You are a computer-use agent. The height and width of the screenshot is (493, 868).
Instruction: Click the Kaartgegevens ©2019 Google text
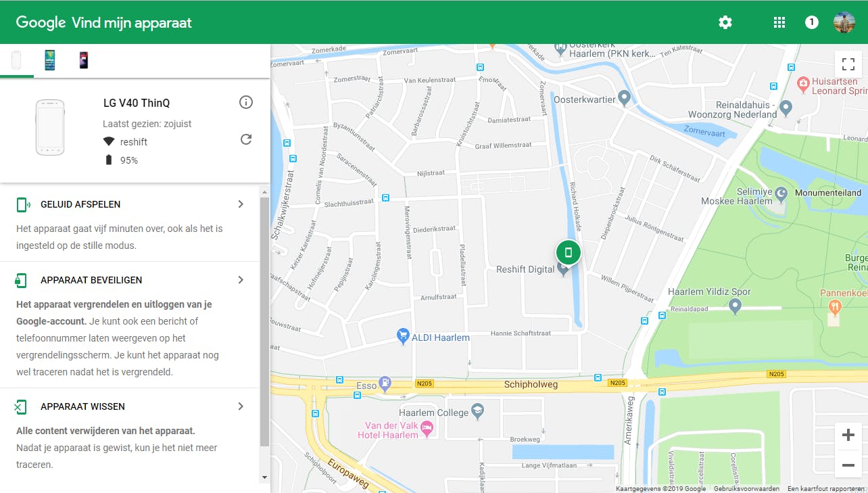coord(660,488)
